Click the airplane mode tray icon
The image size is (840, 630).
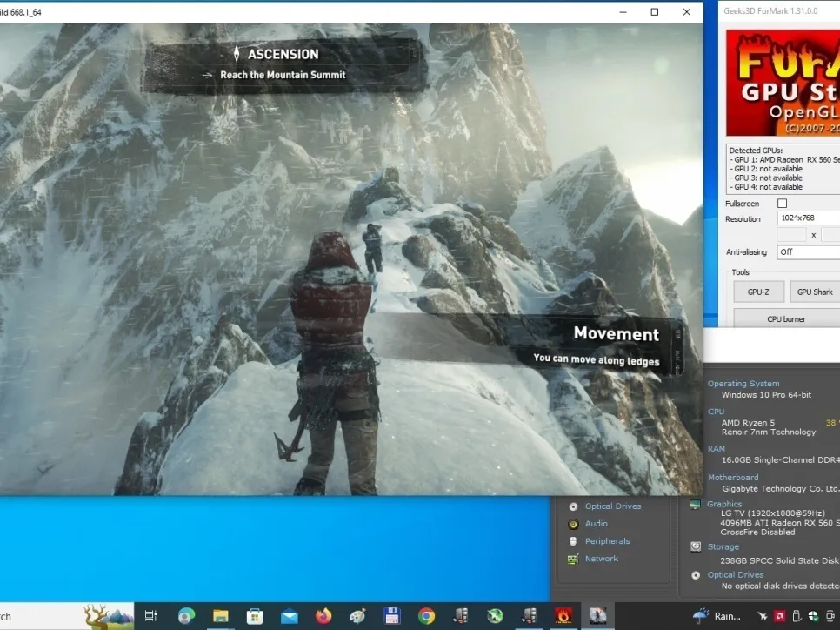(762, 617)
